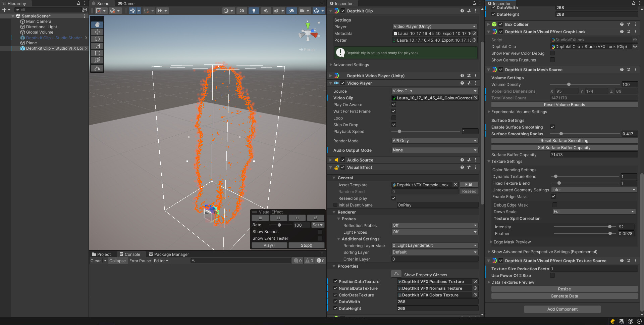Disable Enable Surface Smoothing checkbox

[x=552, y=127]
